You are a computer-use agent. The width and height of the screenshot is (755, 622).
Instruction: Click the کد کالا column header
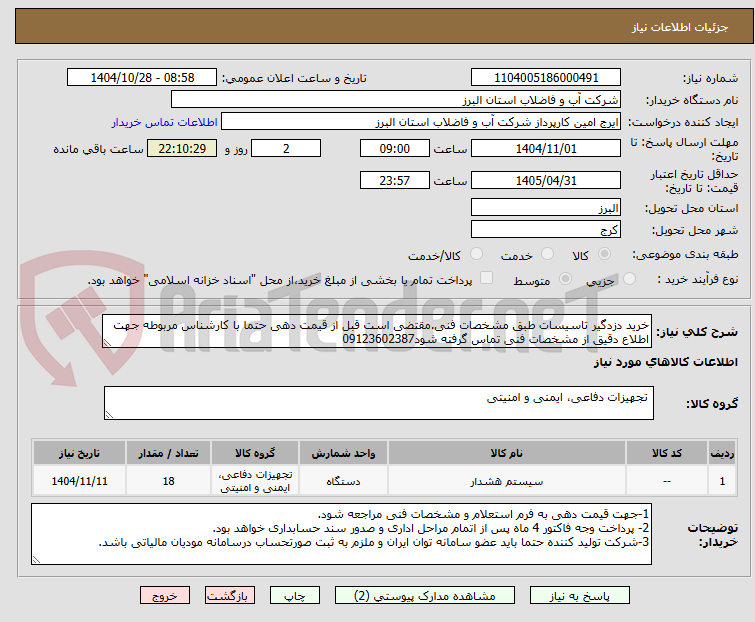tap(667, 453)
